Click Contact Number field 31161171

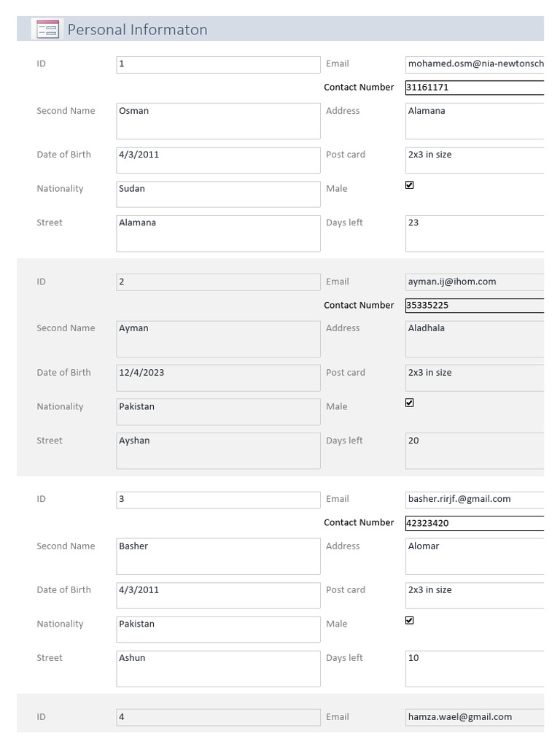click(x=475, y=88)
